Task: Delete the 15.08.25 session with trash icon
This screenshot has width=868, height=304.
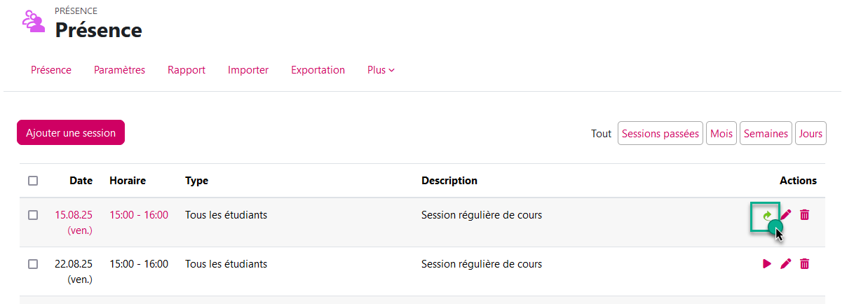Action: point(804,215)
